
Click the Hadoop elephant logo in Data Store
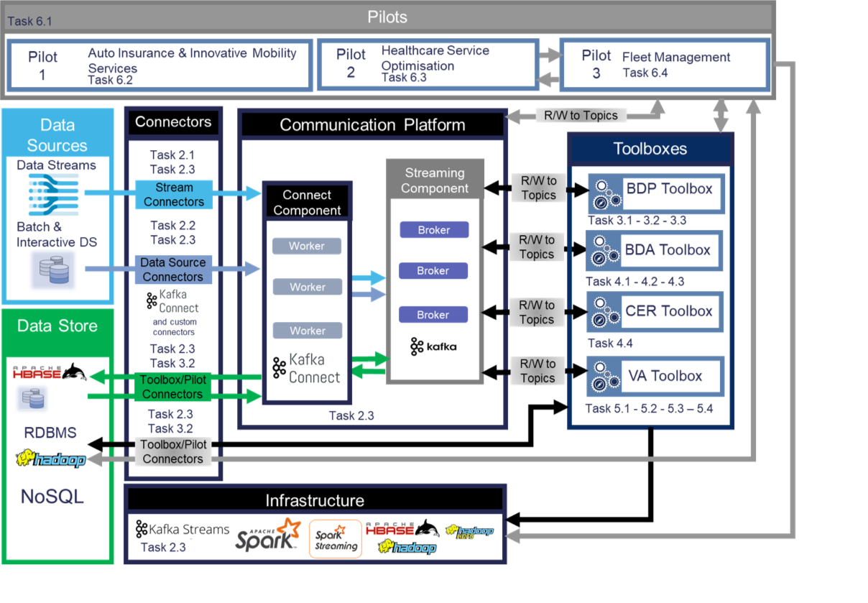click(51, 459)
